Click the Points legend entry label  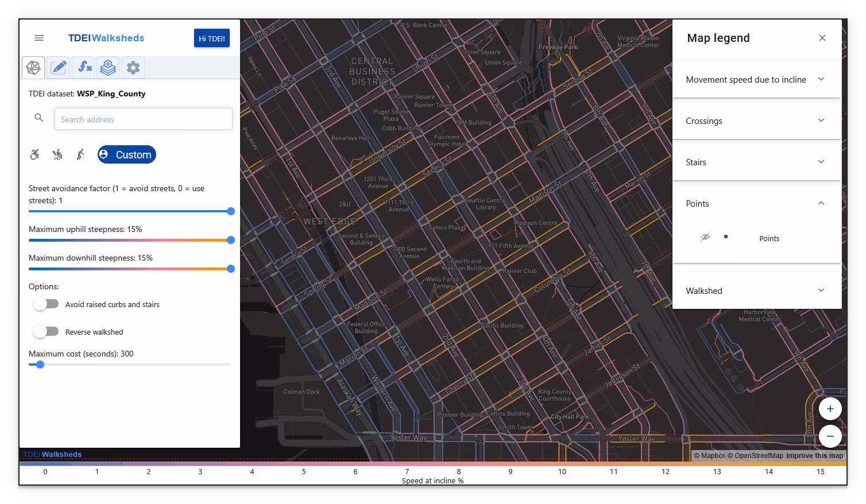(x=769, y=238)
